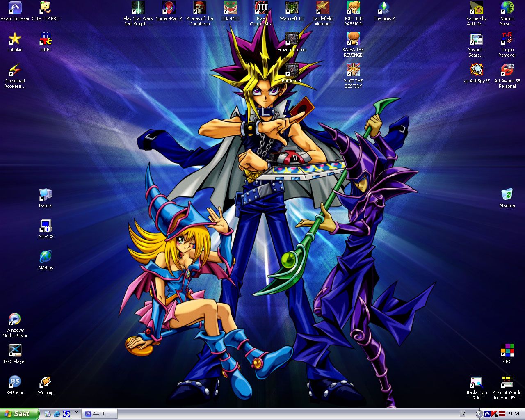Click the blue arrows Quick Launch icon
This screenshot has width=525, height=420.
pos(66,414)
